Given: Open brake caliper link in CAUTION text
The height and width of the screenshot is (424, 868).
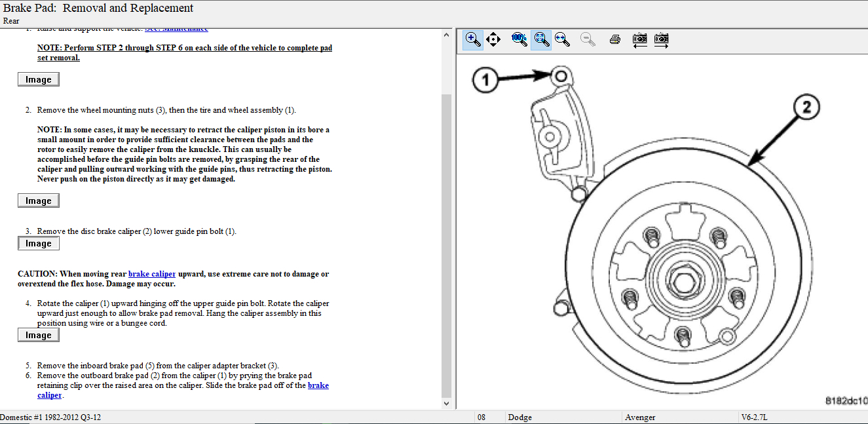Looking at the screenshot, I should pyautogui.click(x=151, y=274).
